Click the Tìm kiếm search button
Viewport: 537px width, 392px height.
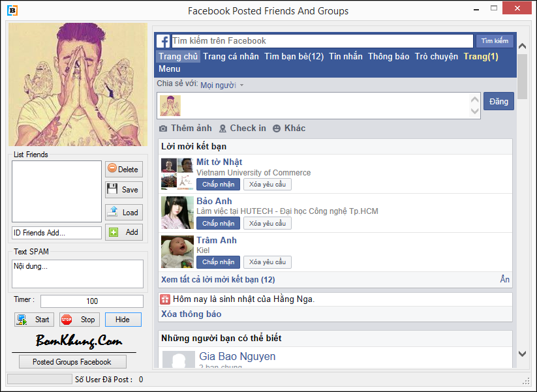(x=495, y=41)
